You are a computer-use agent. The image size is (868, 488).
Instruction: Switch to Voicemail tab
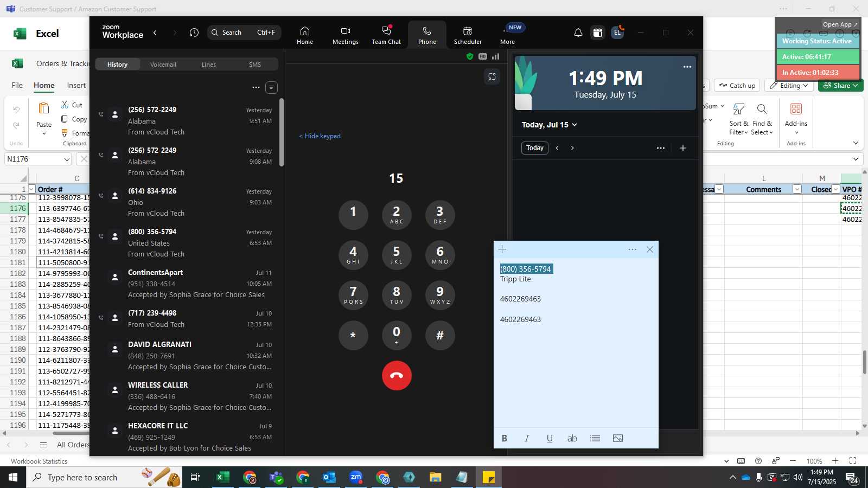[163, 65]
